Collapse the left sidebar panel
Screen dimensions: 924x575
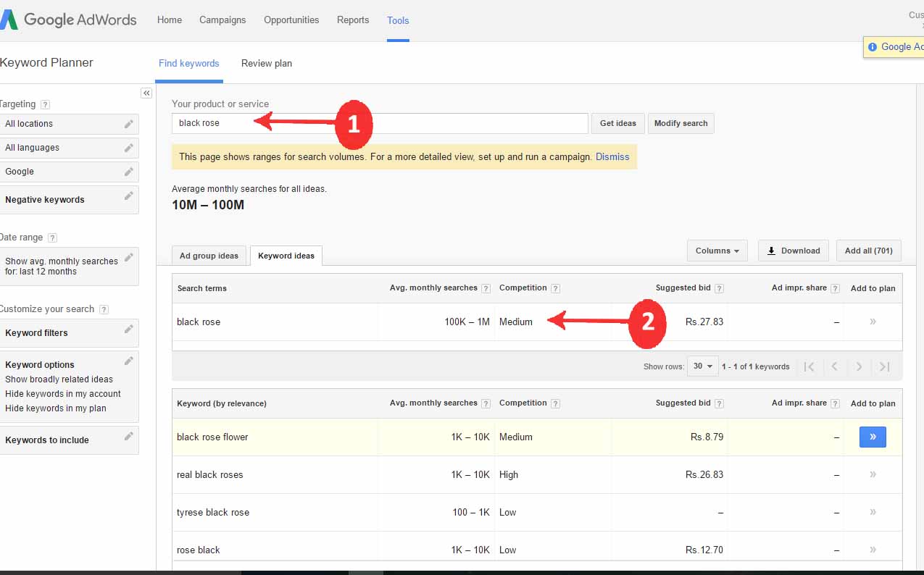(146, 93)
